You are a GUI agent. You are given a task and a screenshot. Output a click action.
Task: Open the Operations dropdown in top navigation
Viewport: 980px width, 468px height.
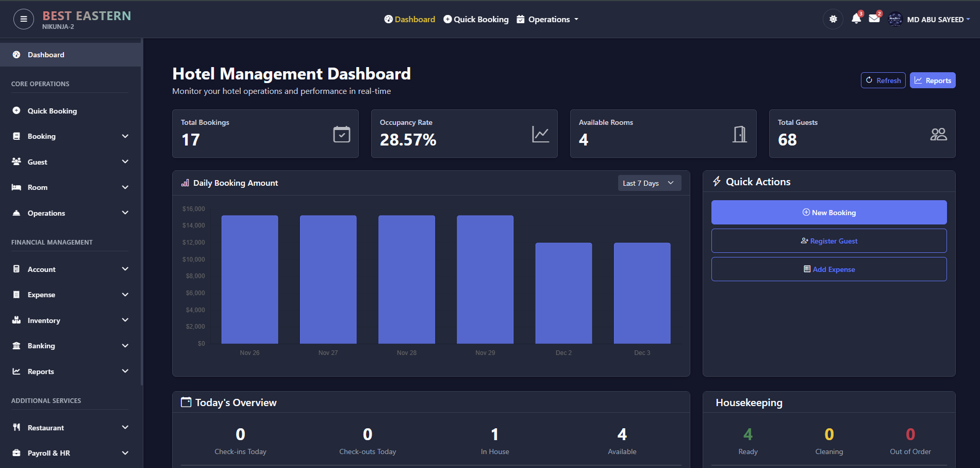pos(547,19)
